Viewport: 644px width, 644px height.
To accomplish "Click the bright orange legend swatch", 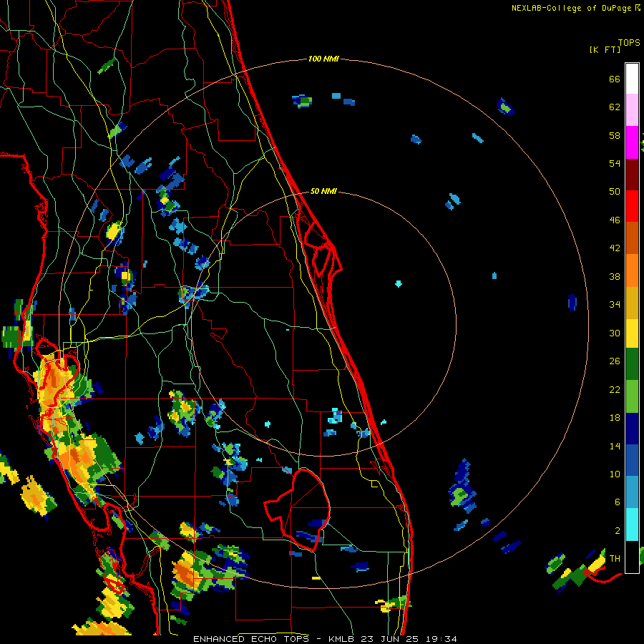I will coord(632,270).
